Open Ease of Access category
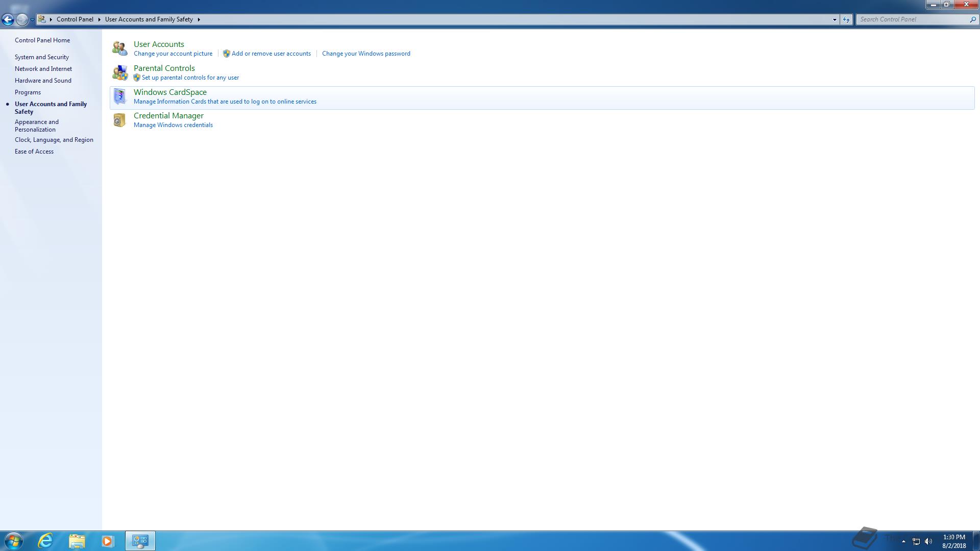Image resolution: width=980 pixels, height=551 pixels. [x=34, y=152]
